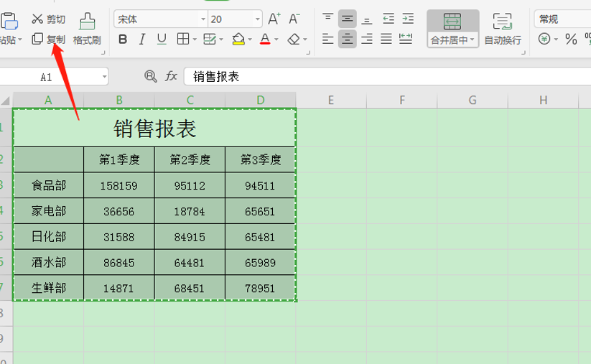
Task: Open font group dialog launcher
Action: (x=308, y=52)
